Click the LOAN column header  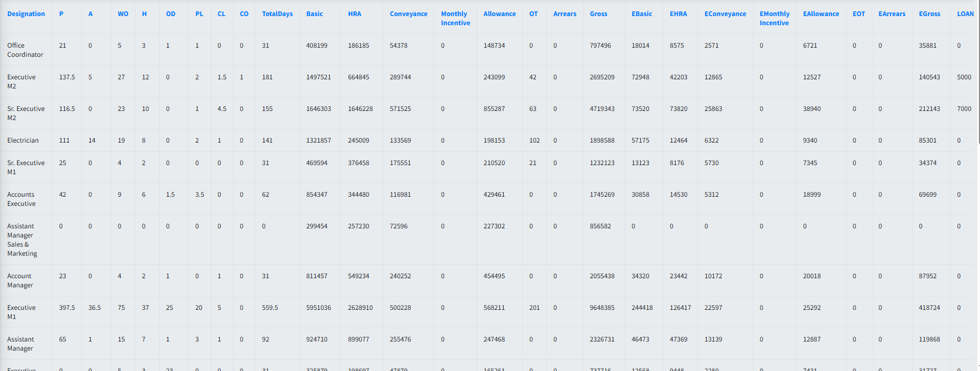pos(966,14)
